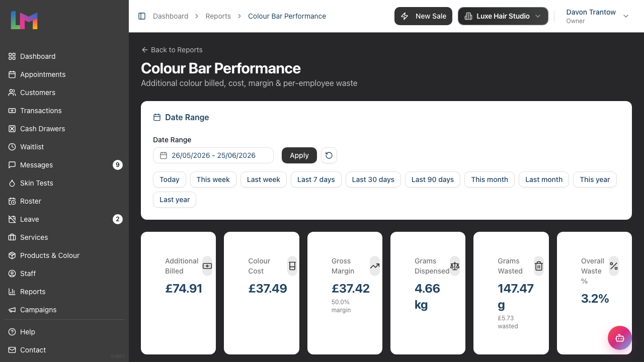This screenshot has height=362, width=644.
Task: Click the calendar icon beside Date Range heading
Action: tap(157, 117)
